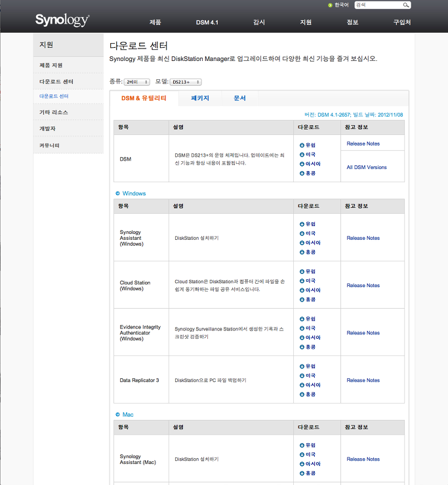
Task: Download Evidence Integrity Authenticator via 유럽 icon
Action: pos(302,319)
